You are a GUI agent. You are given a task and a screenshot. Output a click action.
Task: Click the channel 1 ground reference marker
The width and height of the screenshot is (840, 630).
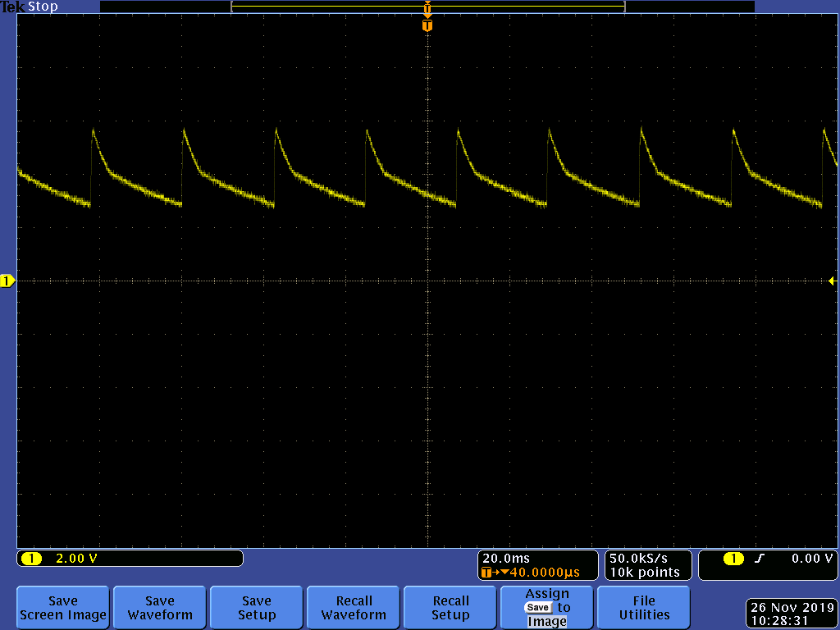point(7,281)
